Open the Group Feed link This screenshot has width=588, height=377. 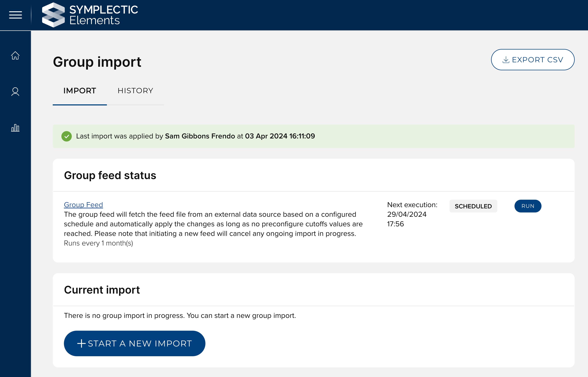(x=83, y=205)
